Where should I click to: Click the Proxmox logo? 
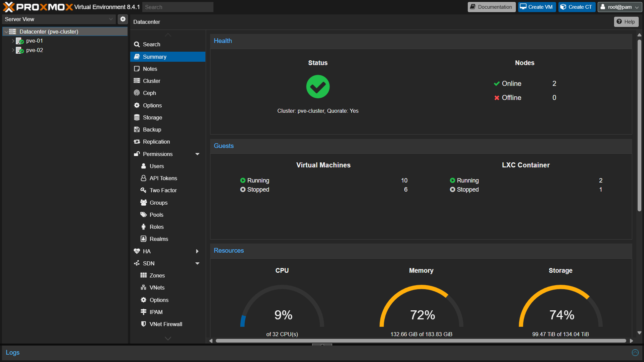[38, 7]
